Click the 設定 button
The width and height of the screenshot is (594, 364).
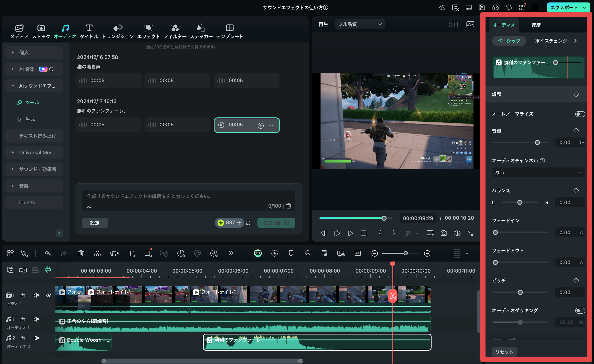(95, 223)
